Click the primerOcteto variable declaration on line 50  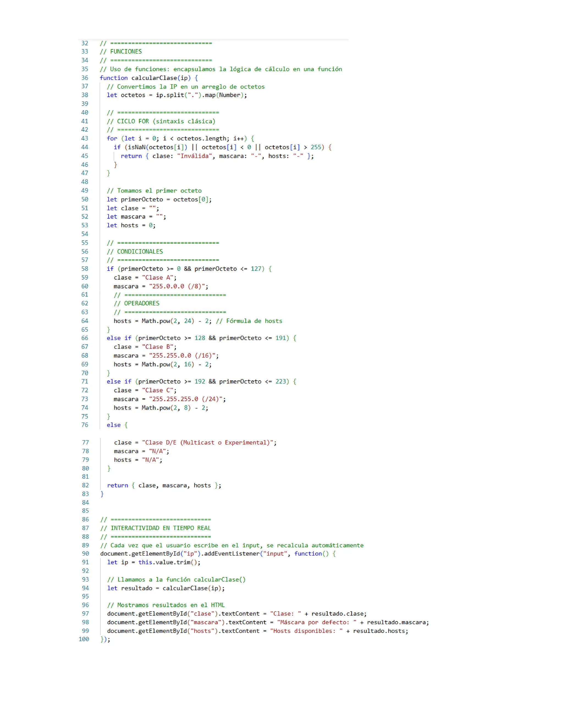pos(142,199)
